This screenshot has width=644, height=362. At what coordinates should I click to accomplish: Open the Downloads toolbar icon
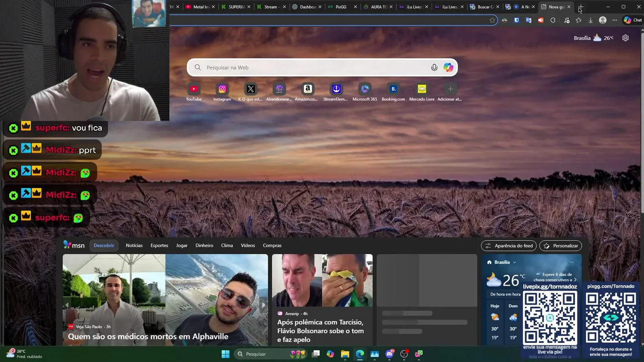click(x=591, y=20)
